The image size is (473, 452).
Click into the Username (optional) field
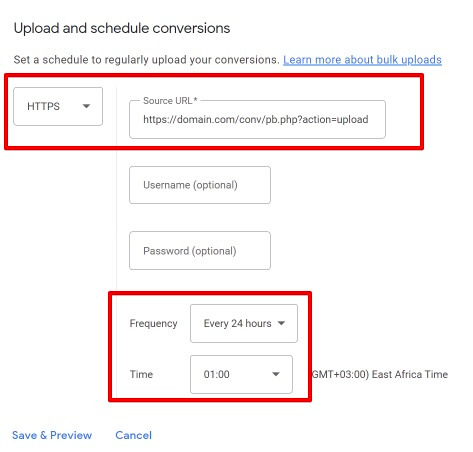[x=200, y=185]
